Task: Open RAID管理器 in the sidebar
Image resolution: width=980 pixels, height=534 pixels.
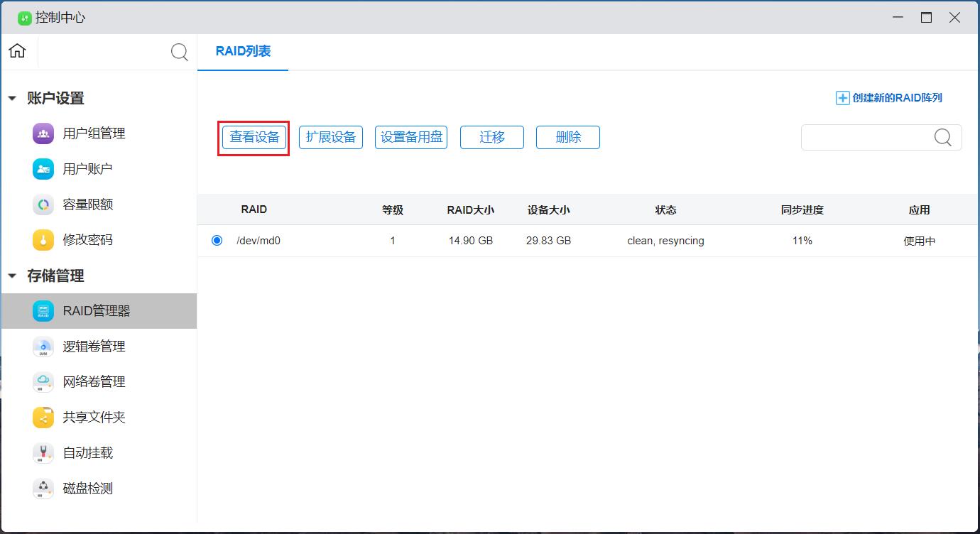Action: [97, 311]
